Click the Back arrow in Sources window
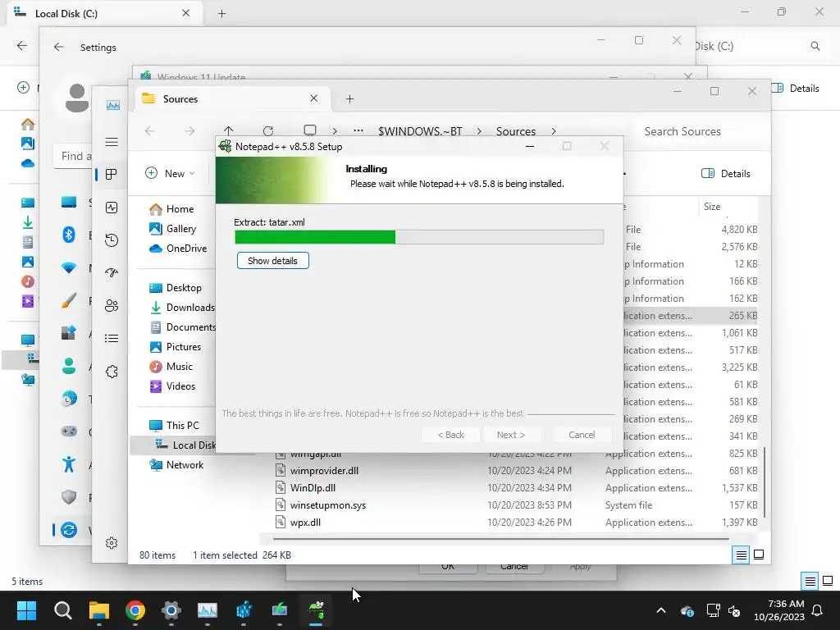The image size is (840, 630). (x=150, y=131)
